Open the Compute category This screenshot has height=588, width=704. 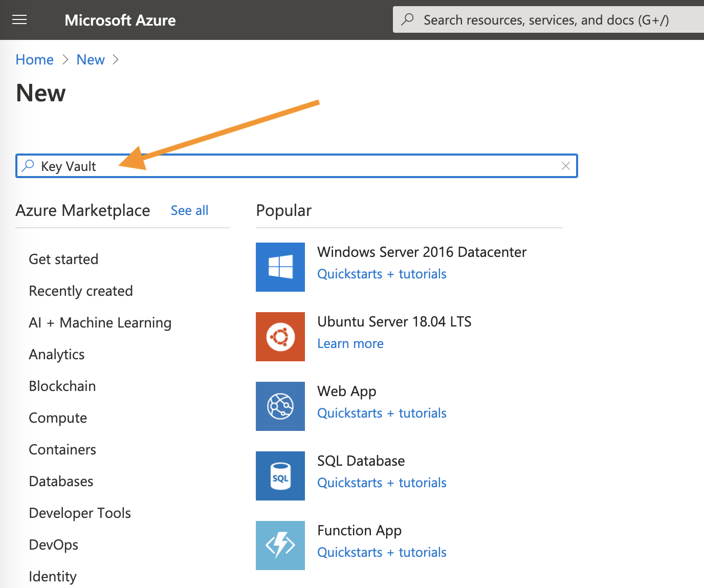pyautogui.click(x=58, y=418)
